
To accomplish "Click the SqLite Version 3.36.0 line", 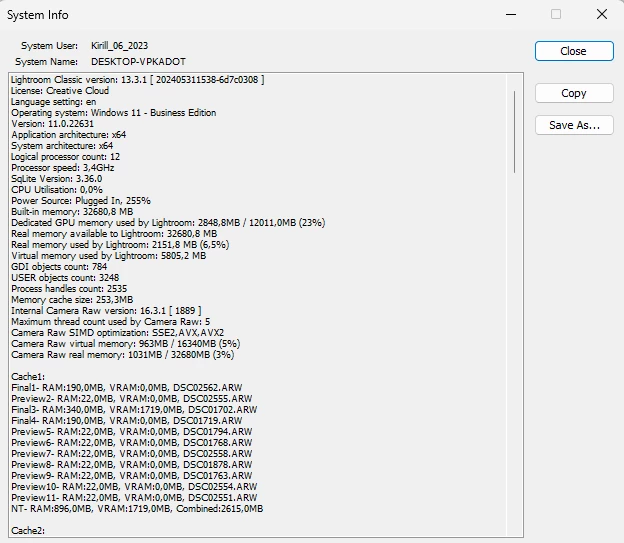I will click(57, 179).
